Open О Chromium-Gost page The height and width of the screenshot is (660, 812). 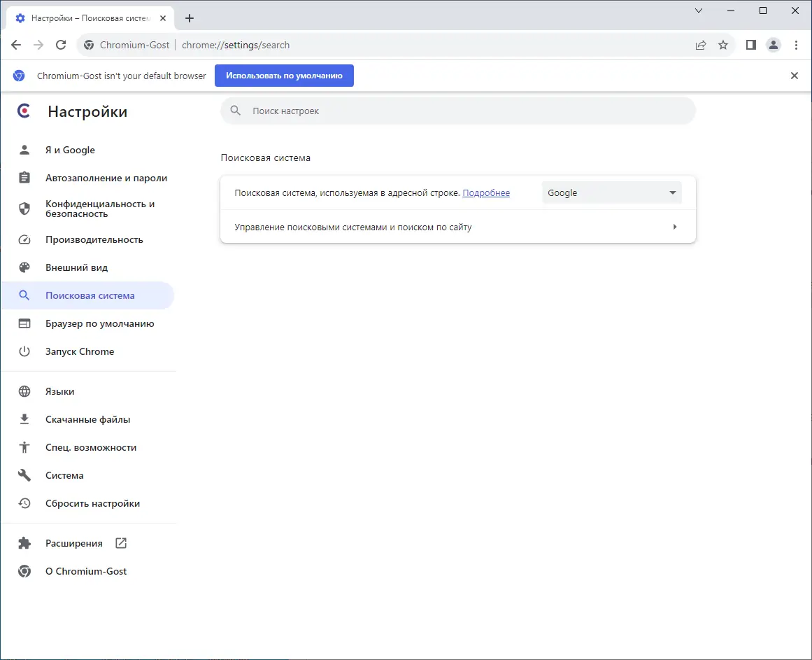[88, 571]
